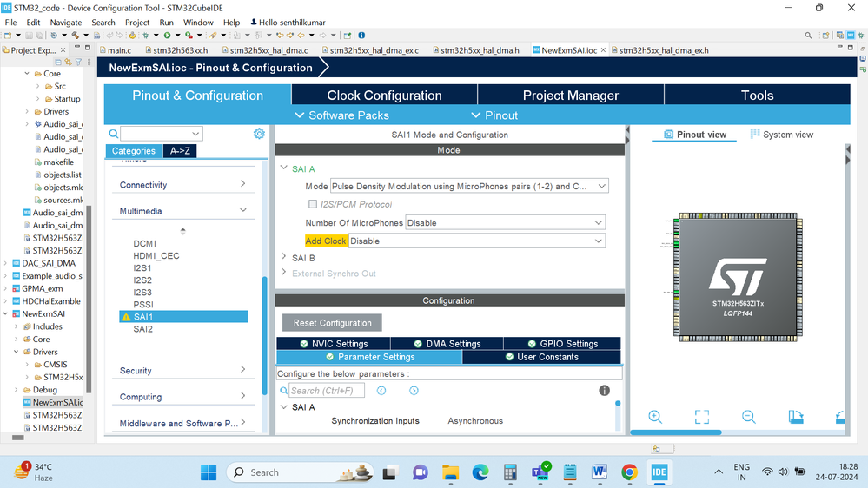
Task: Click the export pinout view icon
Action: click(796, 417)
